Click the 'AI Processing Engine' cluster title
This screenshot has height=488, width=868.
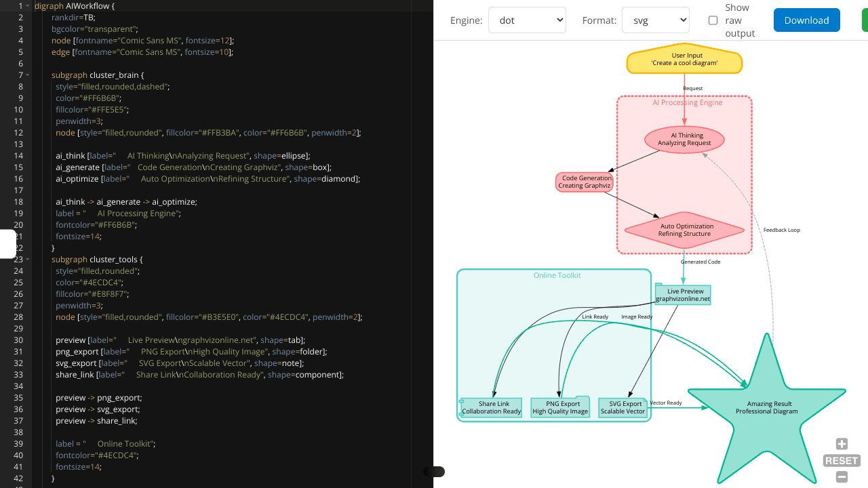[x=688, y=102]
